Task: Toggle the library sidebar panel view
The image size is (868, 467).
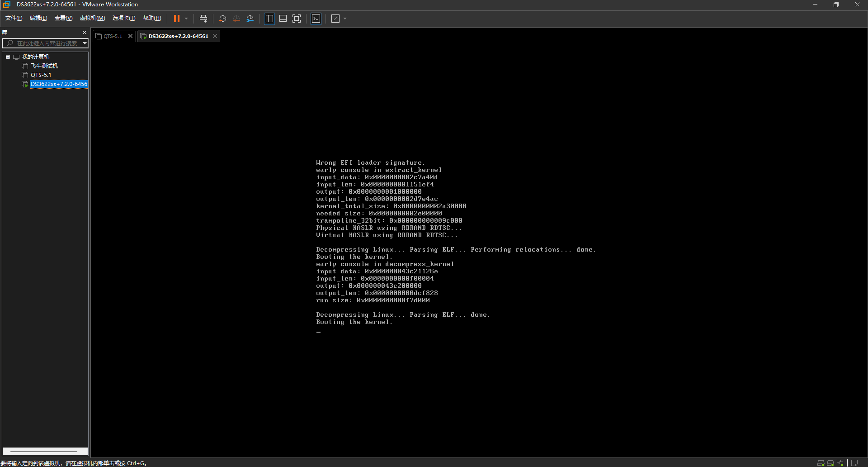Action: tap(269, 19)
